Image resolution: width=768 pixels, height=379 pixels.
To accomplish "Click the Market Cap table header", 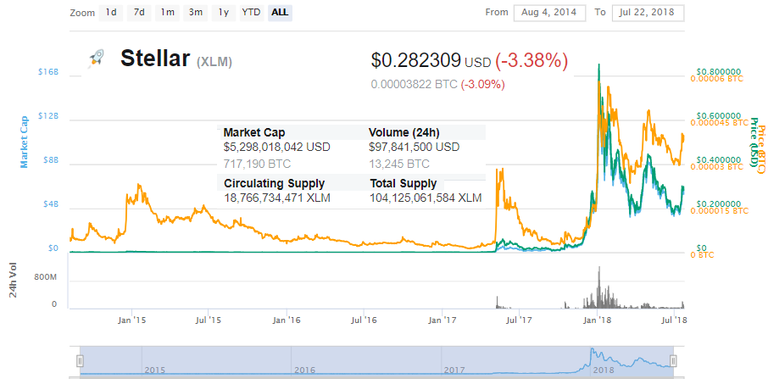I will click(x=254, y=132).
